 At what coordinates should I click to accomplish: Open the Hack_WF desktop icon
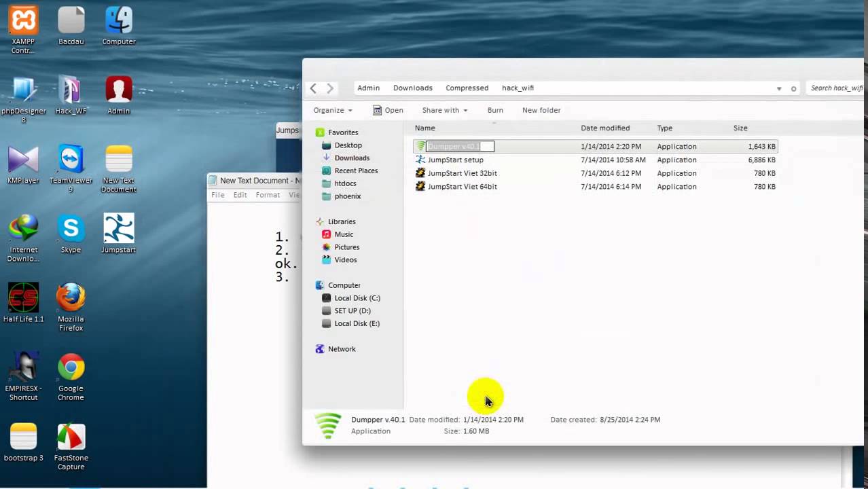(x=71, y=95)
